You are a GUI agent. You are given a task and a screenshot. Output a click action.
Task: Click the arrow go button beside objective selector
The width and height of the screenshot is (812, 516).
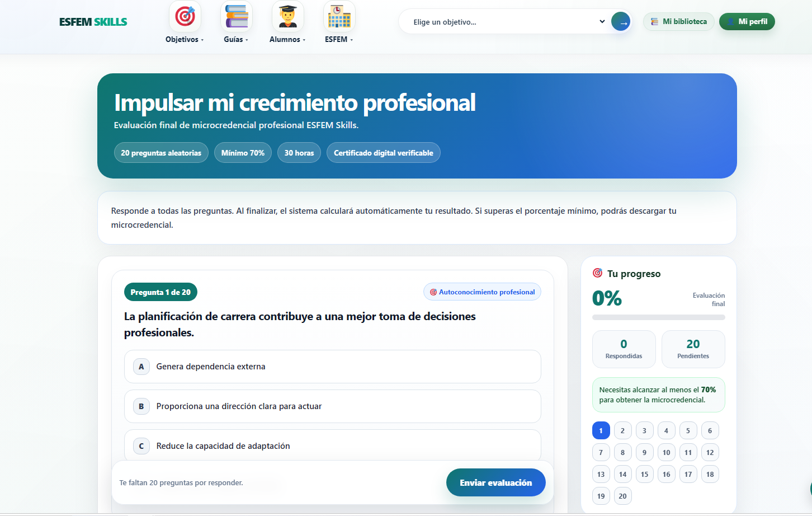621,22
